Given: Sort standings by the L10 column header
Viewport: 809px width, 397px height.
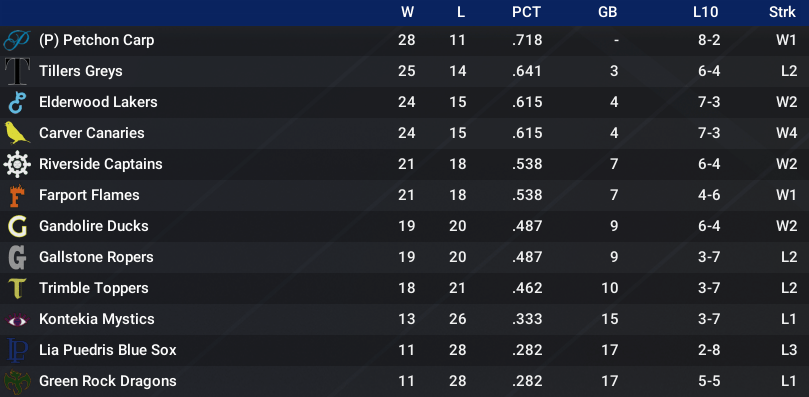Looking at the screenshot, I should tap(705, 12).
